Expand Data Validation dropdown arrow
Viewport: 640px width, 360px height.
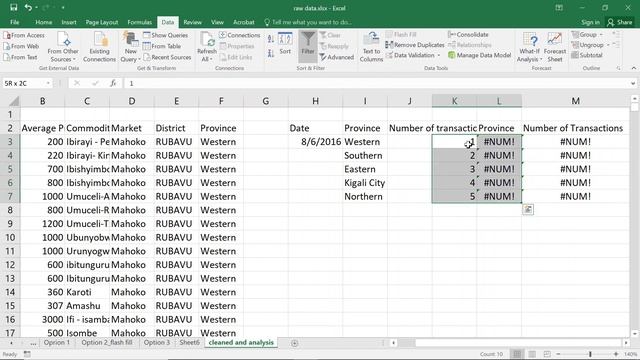[439, 56]
